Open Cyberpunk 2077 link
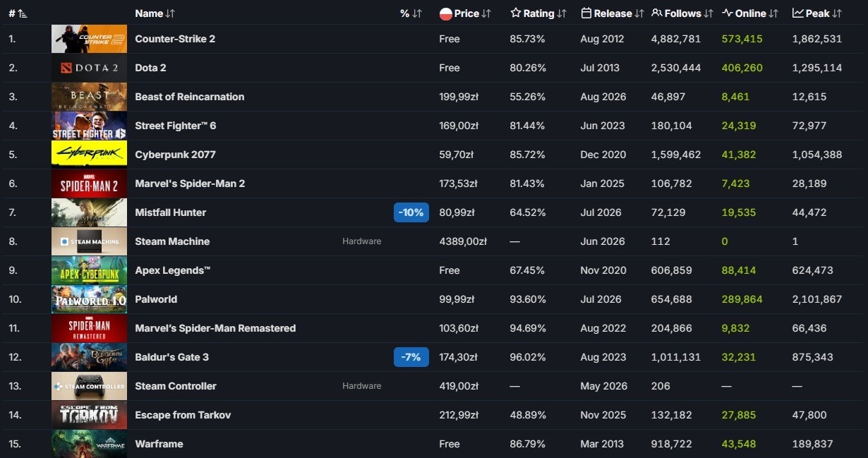 click(175, 155)
